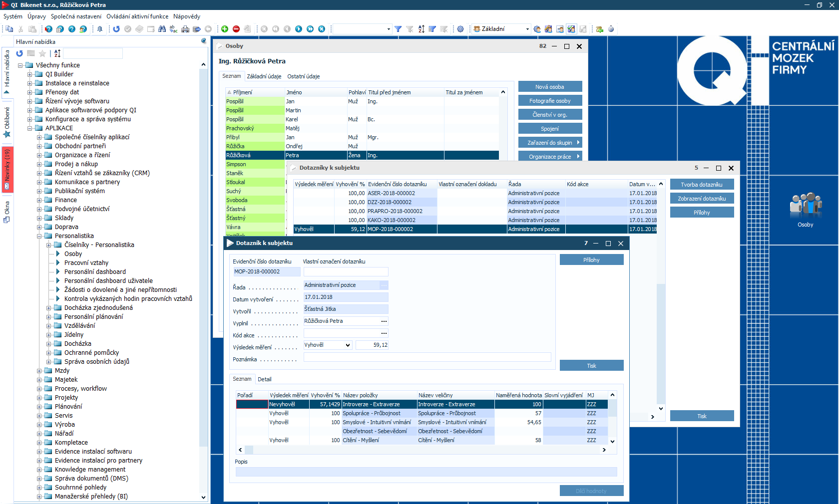
Task: Click the gear settings icon in toolbar
Action: coord(460,29)
